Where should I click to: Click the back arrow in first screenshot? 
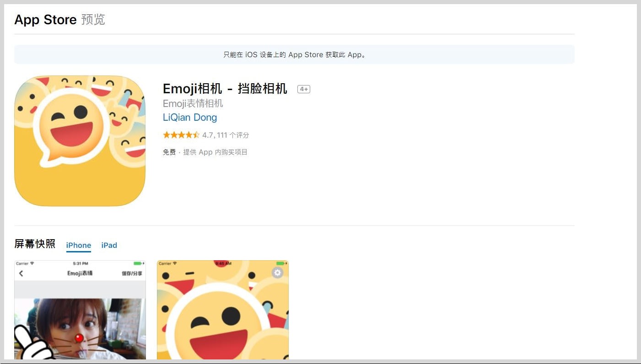[x=21, y=273]
